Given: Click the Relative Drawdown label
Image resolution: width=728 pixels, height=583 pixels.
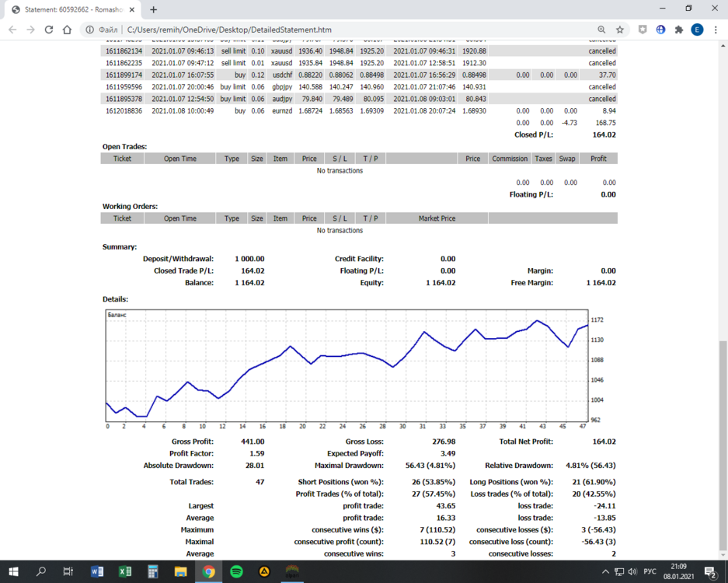Looking at the screenshot, I should coord(519,466).
